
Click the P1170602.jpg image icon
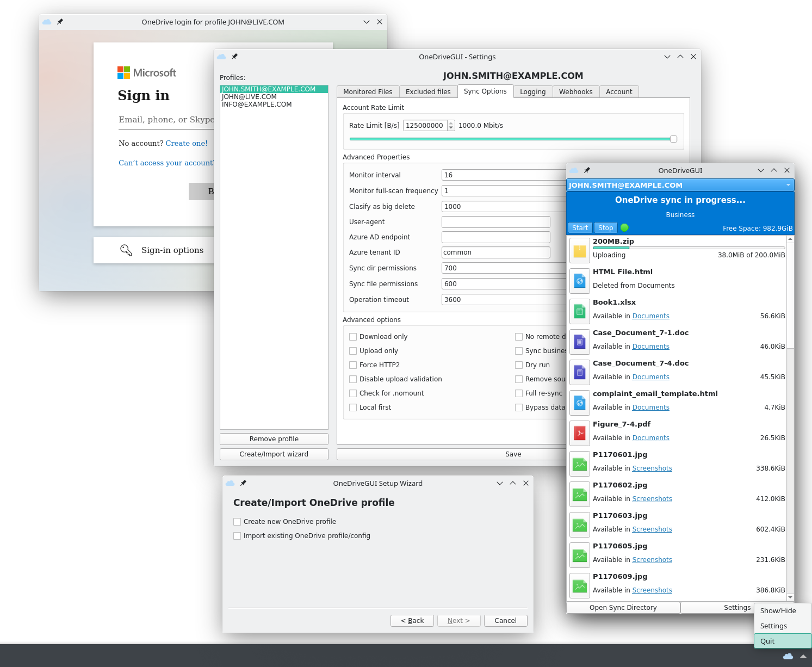580,495
